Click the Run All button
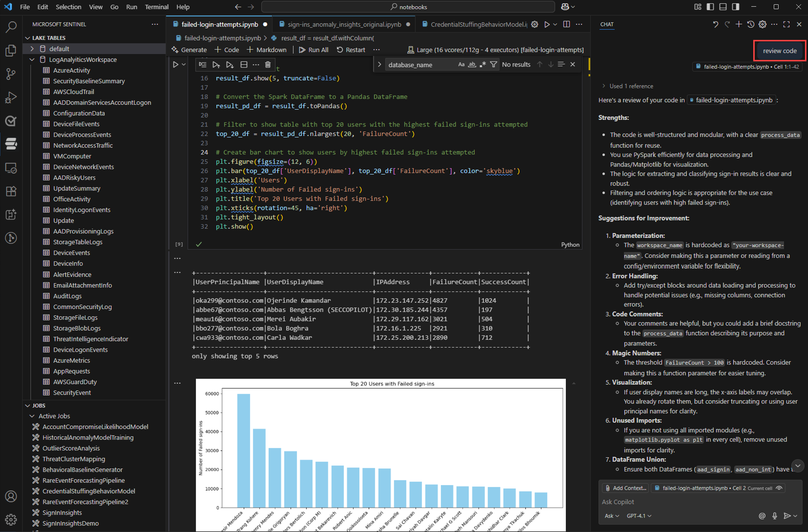This screenshot has width=808, height=532. pyautogui.click(x=313, y=50)
